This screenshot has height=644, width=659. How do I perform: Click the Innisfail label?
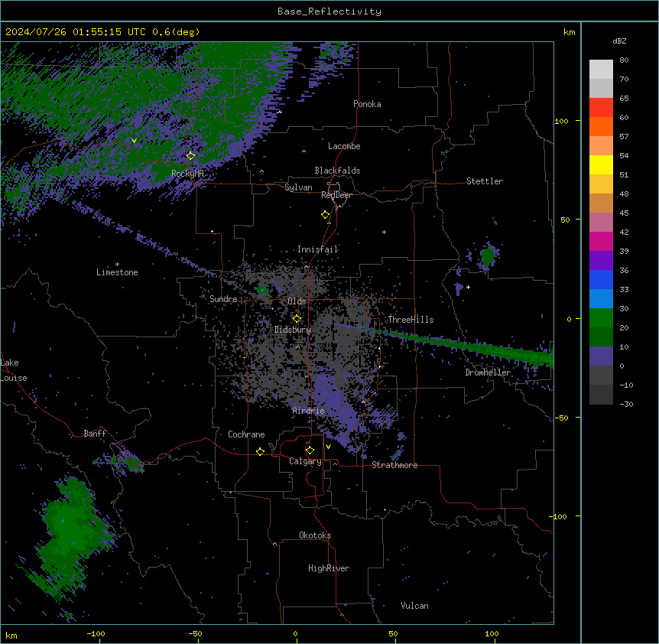click(x=318, y=249)
